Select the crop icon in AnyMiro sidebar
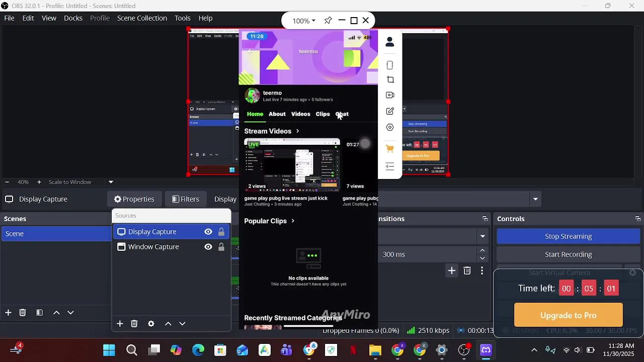This screenshot has height=362, width=644. 390,80
